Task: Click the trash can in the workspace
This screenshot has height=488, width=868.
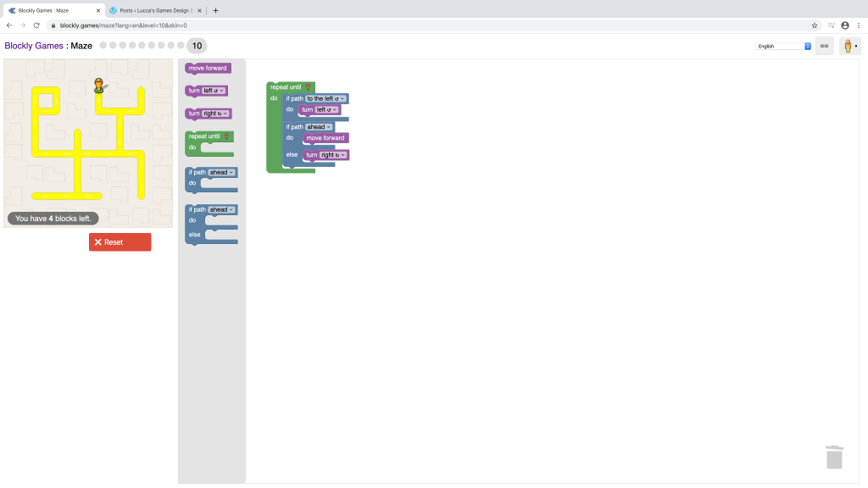Action: pos(834,457)
